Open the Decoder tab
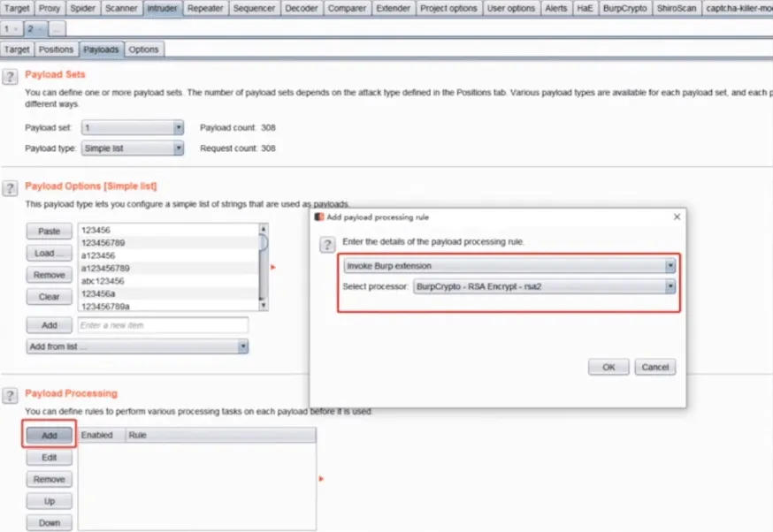 [302, 8]
